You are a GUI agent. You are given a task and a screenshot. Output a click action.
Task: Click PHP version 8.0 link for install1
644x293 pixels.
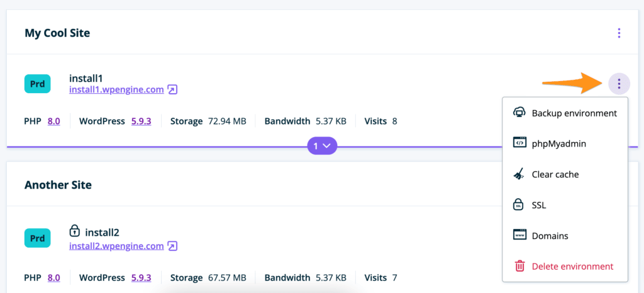pyautogui.click(x=53, y=121)
